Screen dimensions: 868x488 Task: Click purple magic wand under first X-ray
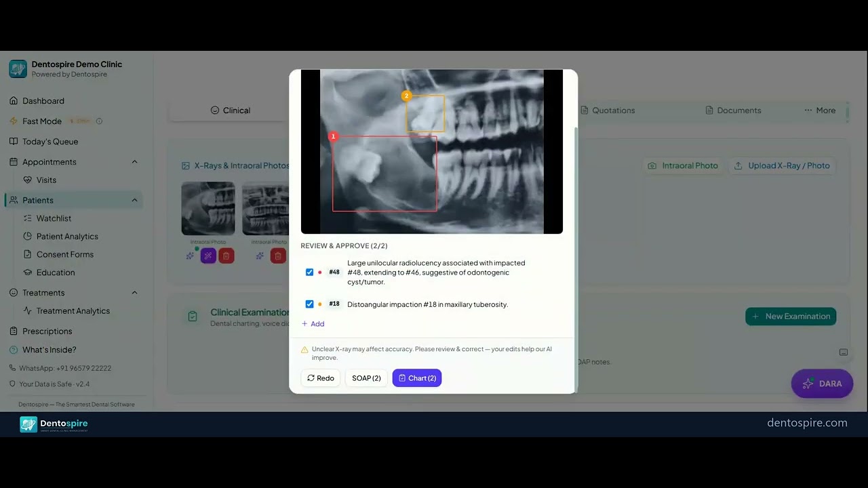[x=208, y=256]
